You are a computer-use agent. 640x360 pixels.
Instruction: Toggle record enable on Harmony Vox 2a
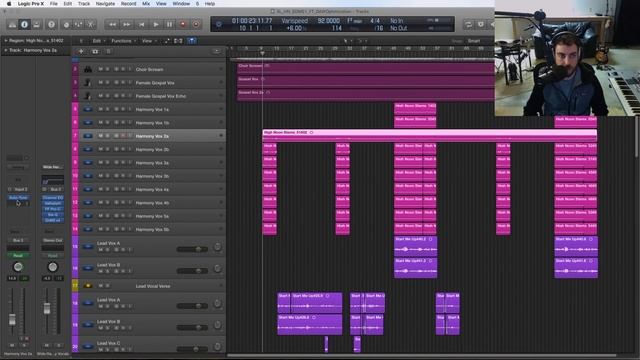click(x=123, y=136)
